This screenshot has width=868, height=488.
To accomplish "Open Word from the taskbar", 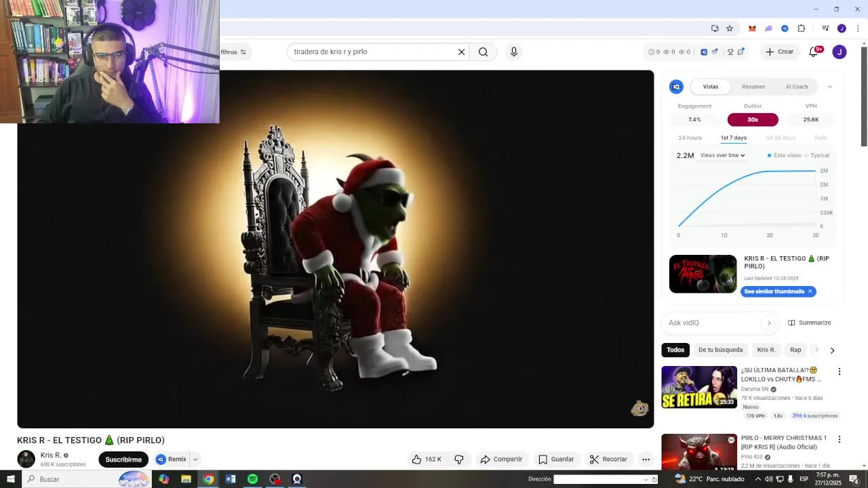I will [x=231, y=479].
